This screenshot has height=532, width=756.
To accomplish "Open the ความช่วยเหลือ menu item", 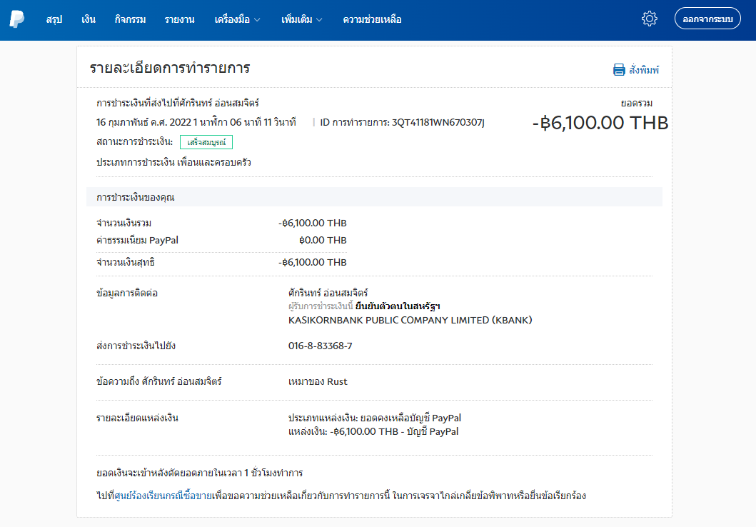I will pyautogui.click(x=372, y=20).
